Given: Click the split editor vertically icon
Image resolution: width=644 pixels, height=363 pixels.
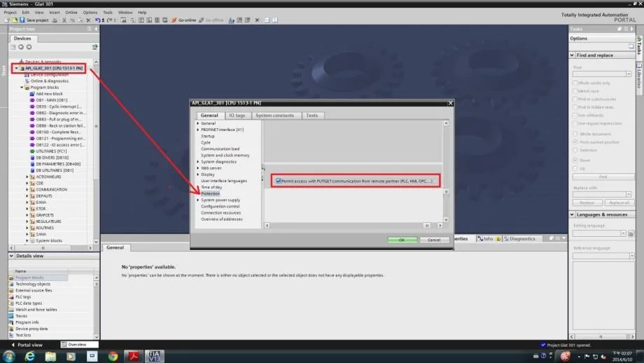Looking at the screenshot, I should 275,20.
